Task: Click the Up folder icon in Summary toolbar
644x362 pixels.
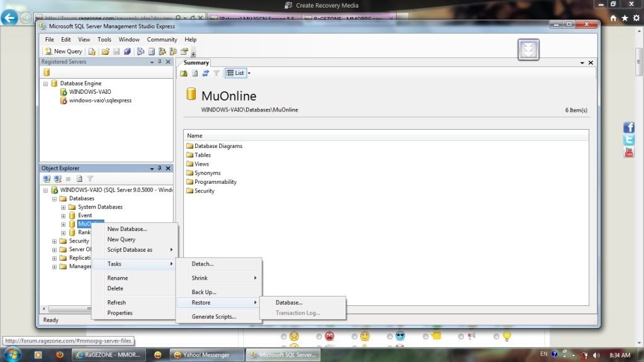Action: click(x=184, y=74)
